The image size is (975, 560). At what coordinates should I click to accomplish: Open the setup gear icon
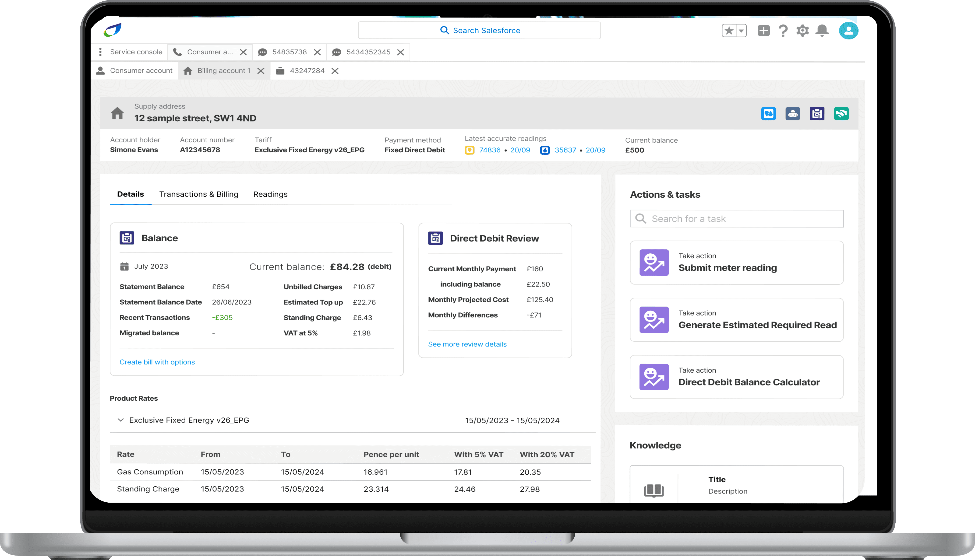pos(802,30)
